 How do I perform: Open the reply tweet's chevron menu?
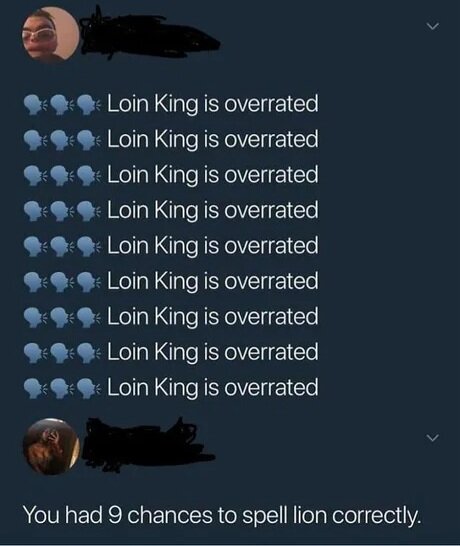pos(432,438)
